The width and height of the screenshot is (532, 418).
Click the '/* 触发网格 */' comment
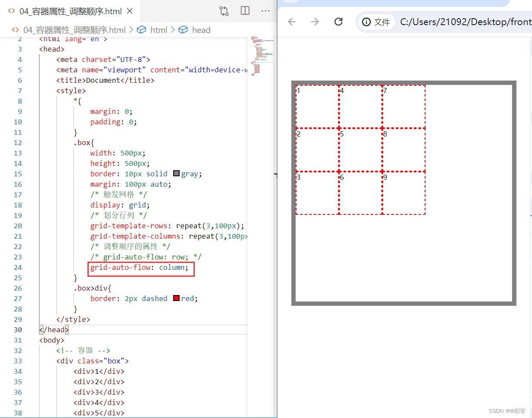point(119,194)
